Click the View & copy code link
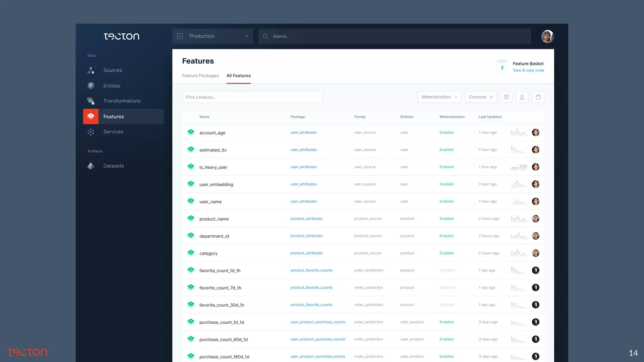Image resolution: width=644 pixels, height=362 pixels. pyautogui.click(x=528, y=70)
